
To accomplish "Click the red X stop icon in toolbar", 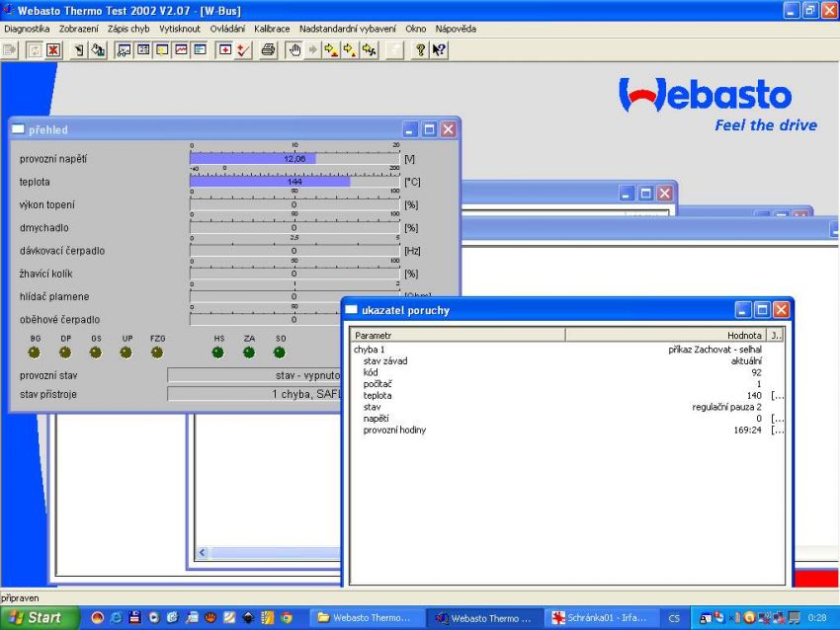I will (53, 50).
